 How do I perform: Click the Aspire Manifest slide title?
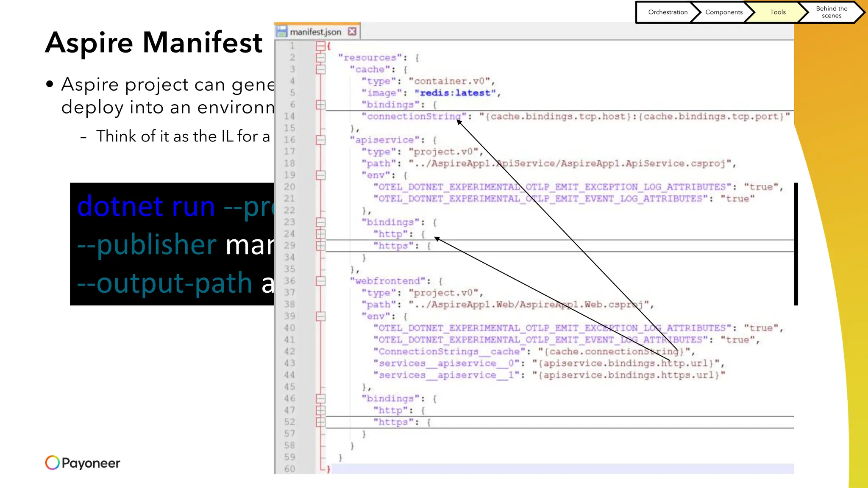[x=154, y=42]
